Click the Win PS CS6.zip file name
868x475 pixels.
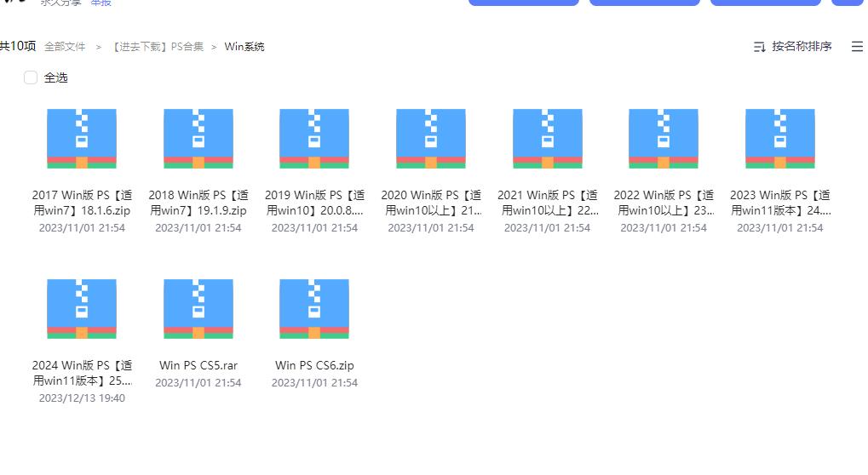[x=314, y=365]
